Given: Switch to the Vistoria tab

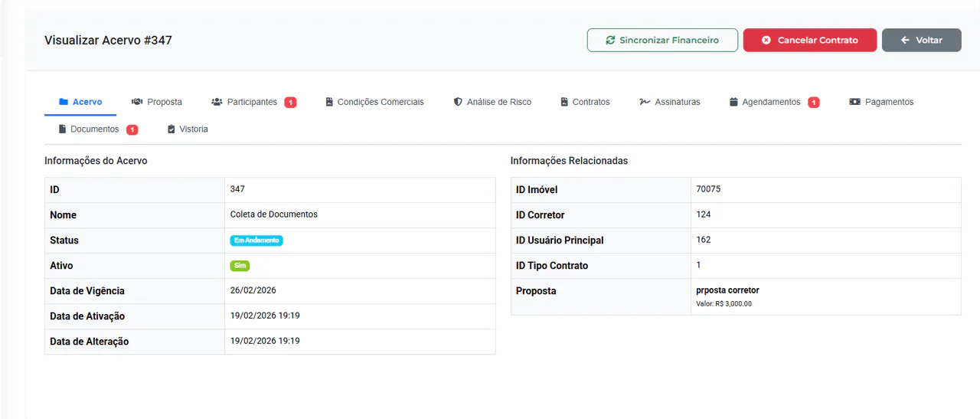Looking at the screenshot, I should coord(188,129).
